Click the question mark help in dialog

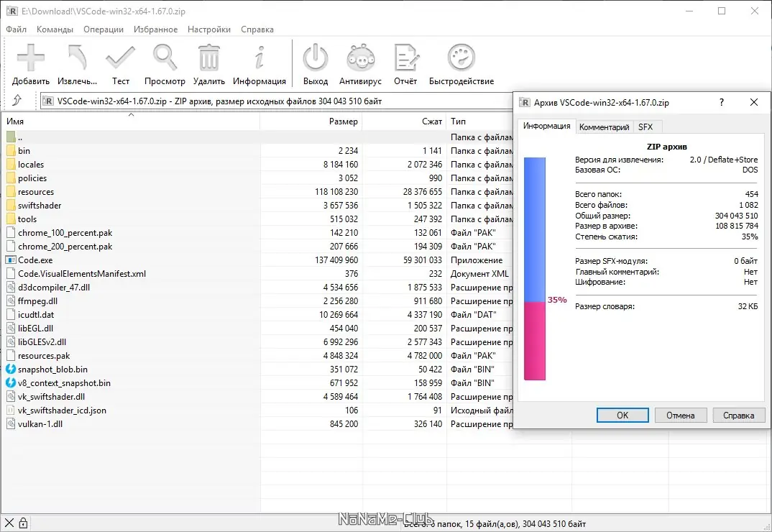pyautogui.click(x=721, y=102)
